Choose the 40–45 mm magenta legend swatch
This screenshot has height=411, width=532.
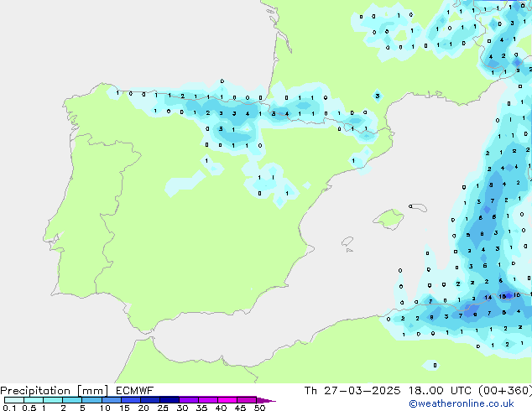pos(227,400)
